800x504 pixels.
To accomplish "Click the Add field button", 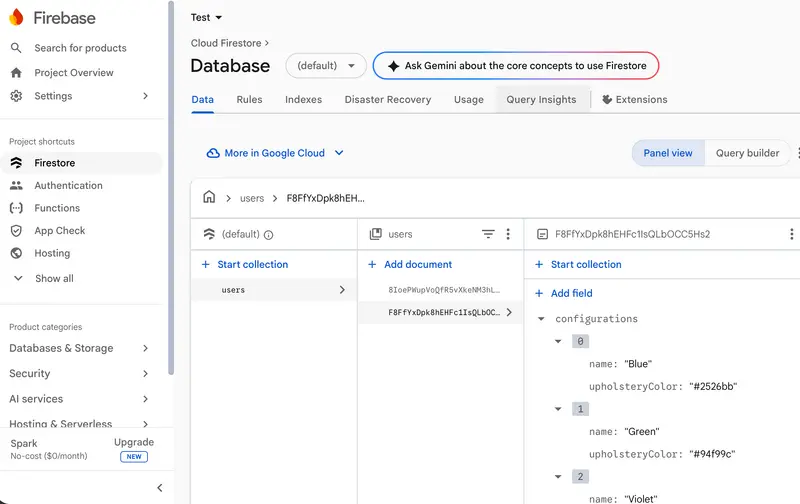I will pyautogui.click(x=564, y=293).
